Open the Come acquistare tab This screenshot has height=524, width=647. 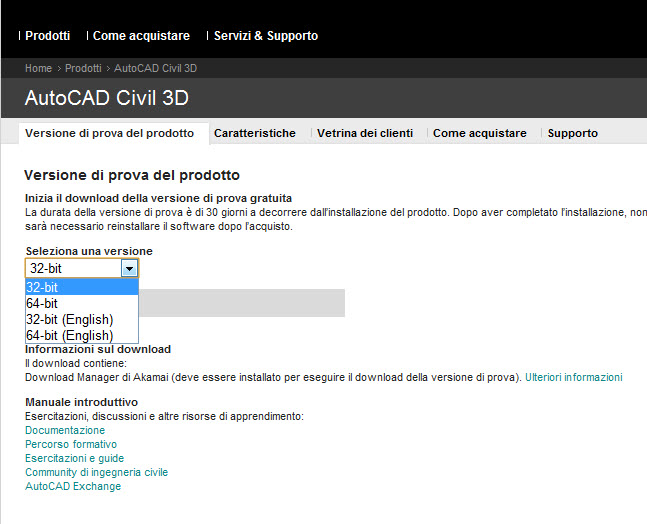479,133
